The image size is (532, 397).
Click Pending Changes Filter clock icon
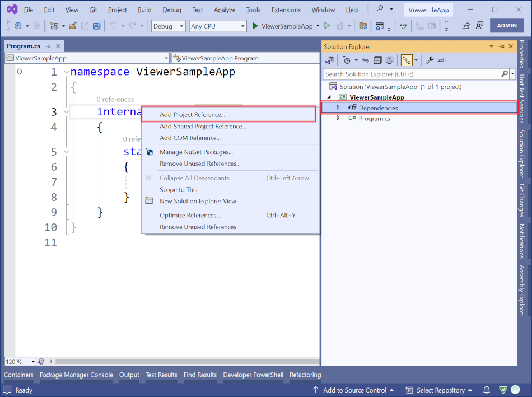(x=347, y=60)
